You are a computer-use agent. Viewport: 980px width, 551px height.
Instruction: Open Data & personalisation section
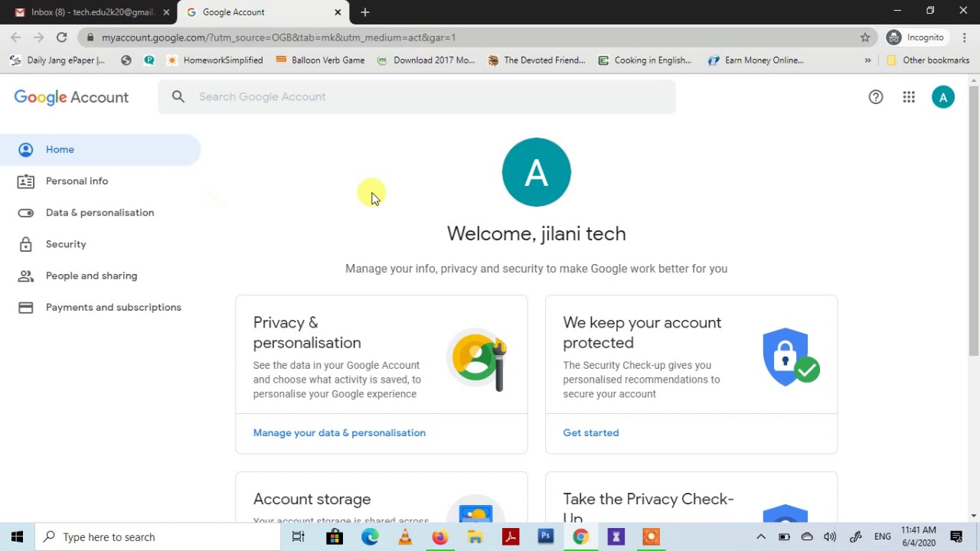coord(100,213)
